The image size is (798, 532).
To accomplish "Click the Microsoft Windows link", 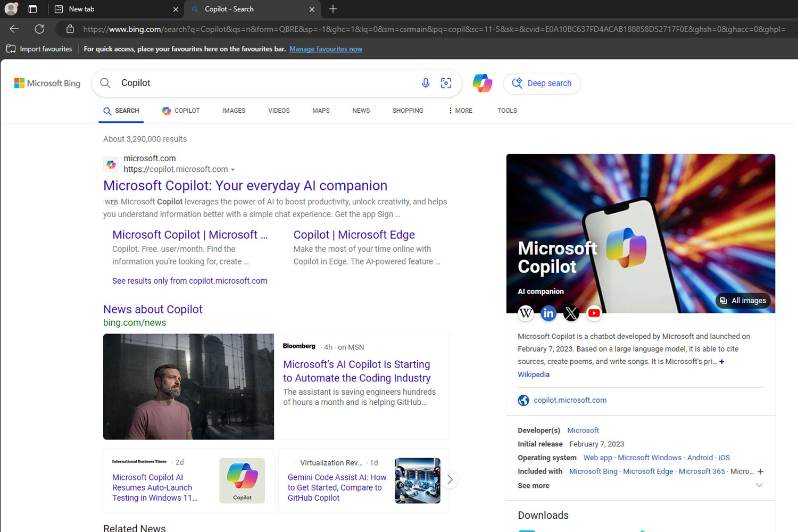I will point(650,458).
